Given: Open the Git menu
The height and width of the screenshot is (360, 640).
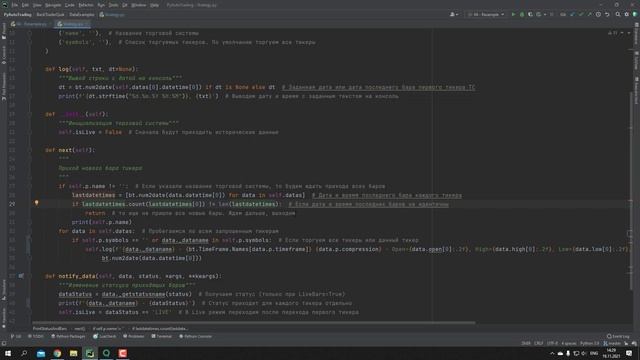Looking at the screenshot, I should [x=125, y=5].
